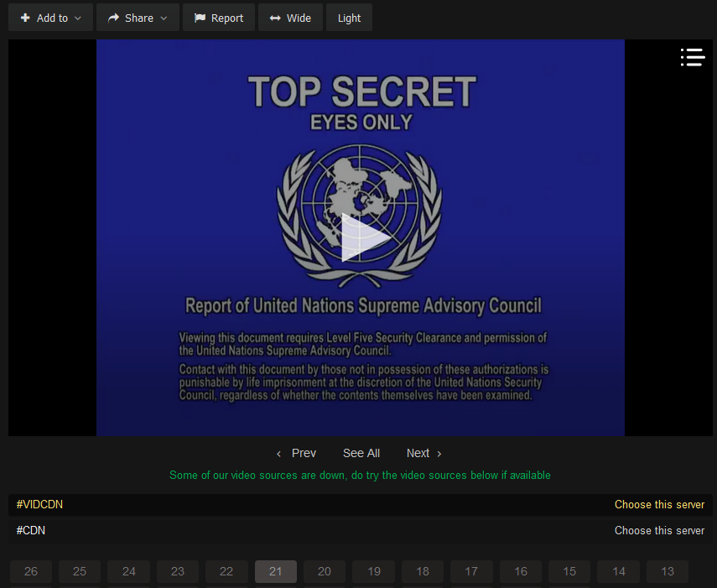Image resolution: width=717 pixels, height=588 pixels.
Task: Open episode 19
Action: click(373, 571)
